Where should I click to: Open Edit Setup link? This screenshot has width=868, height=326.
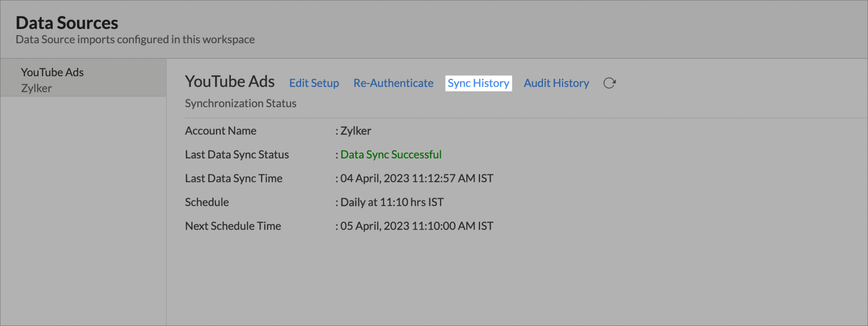coord(314,83)
